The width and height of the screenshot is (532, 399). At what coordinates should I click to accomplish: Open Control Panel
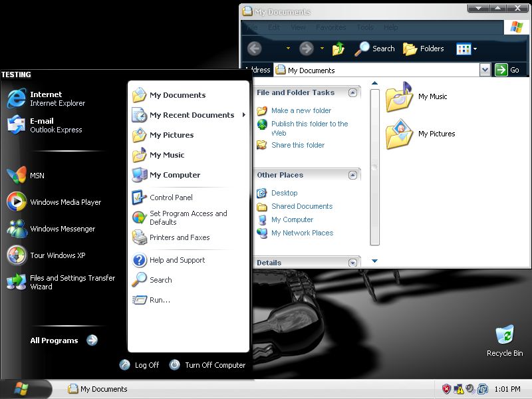(x=162, y=198)
